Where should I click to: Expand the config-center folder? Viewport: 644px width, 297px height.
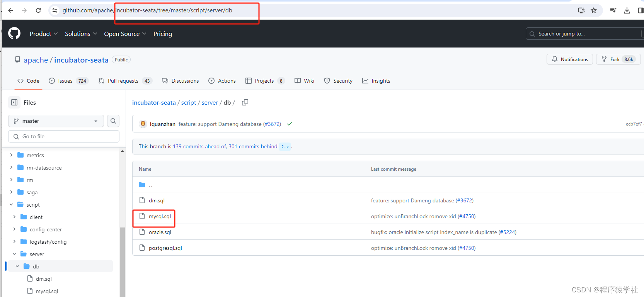click(14, 229)
